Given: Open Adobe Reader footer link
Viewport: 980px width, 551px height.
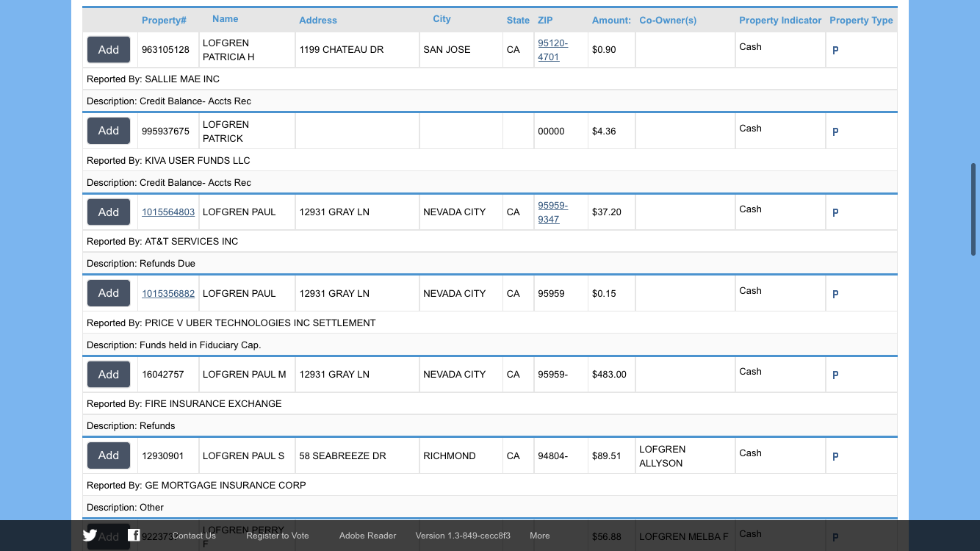Looking at the screenshot, I should tap(368, 536).
